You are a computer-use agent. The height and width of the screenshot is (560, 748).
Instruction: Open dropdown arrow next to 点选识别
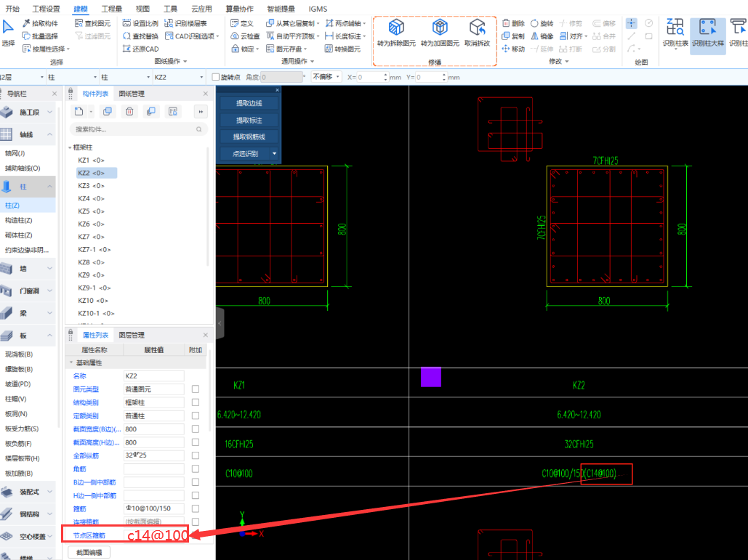(x=274, y=153)
